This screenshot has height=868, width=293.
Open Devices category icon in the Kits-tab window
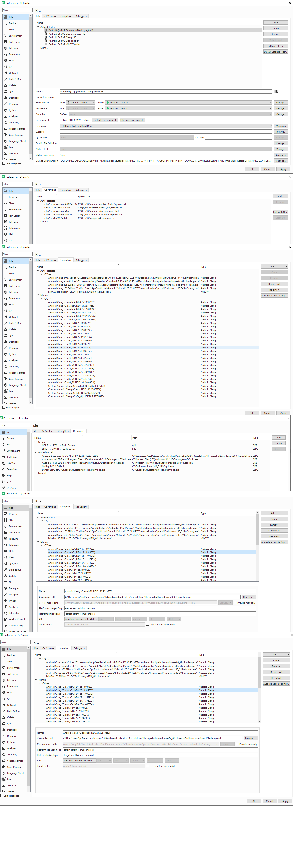point(6,23)
